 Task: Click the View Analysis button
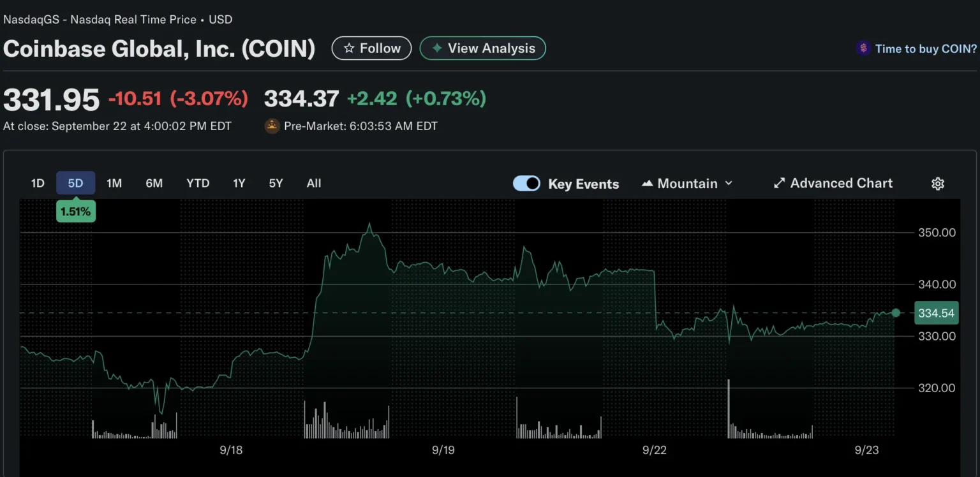(482, 48)
